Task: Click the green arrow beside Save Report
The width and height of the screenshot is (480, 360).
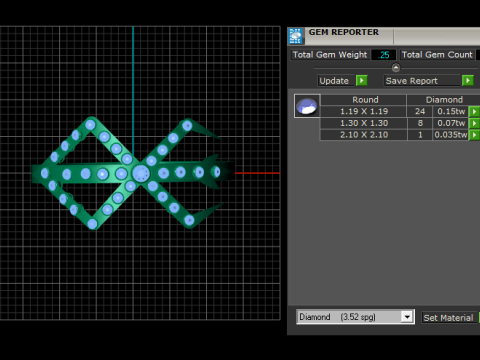Action: point(468,81)
